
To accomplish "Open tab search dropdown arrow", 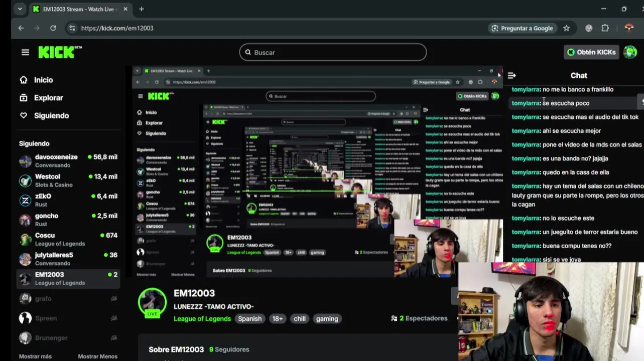I will (20, 9).
